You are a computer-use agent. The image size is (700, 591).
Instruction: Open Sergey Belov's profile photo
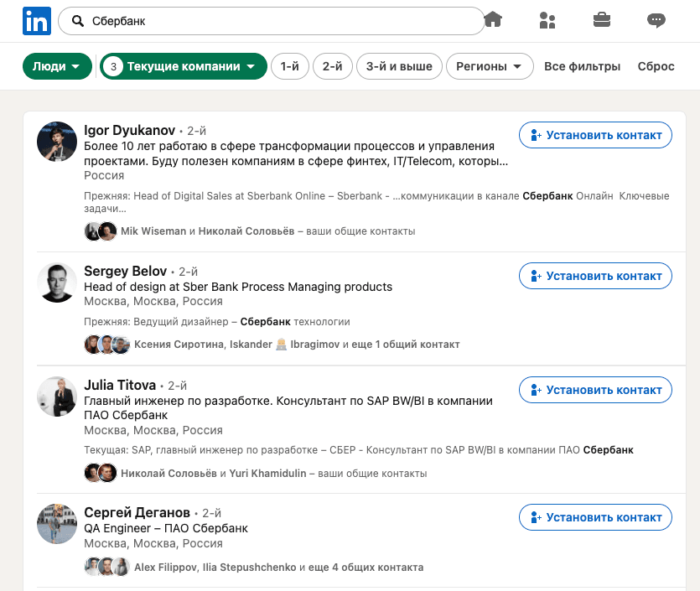[57, 283]
